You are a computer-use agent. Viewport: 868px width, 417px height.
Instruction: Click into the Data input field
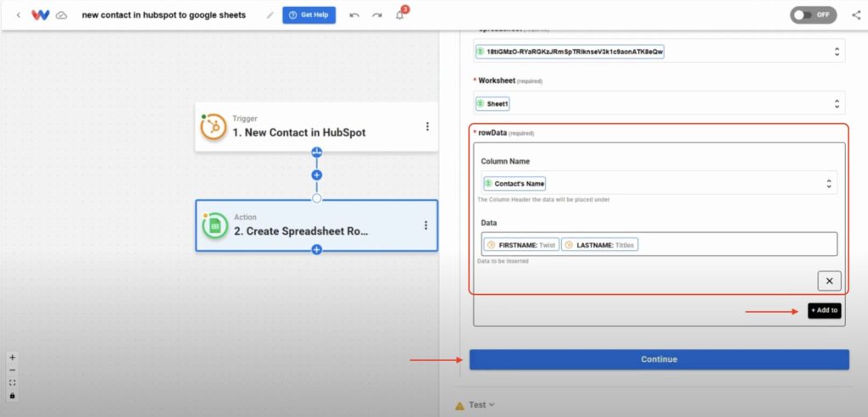(659, 244)
